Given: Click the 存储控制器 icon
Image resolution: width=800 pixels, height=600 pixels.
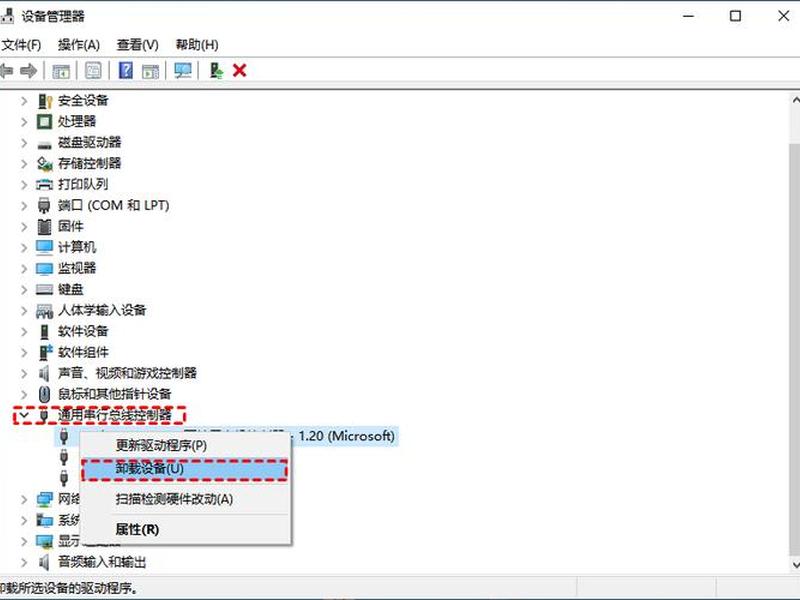Looking at the screenshot, I should (x=44, y=164).
